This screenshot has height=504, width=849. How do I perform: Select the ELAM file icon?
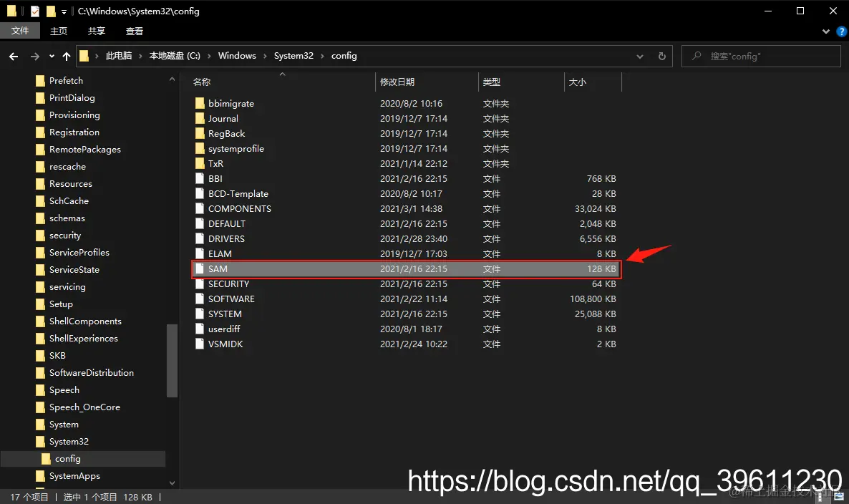(200, 254)
